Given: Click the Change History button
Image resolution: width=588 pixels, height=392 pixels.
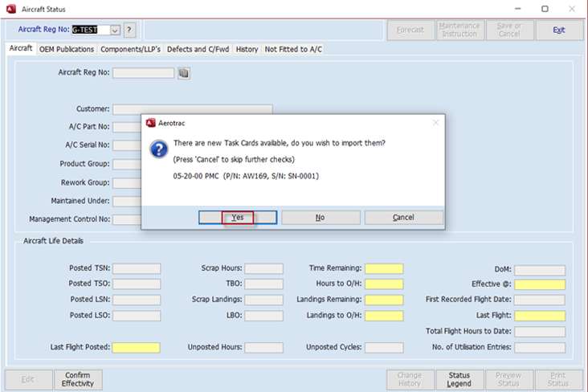Looking at the screenshot, I should 410,380.
